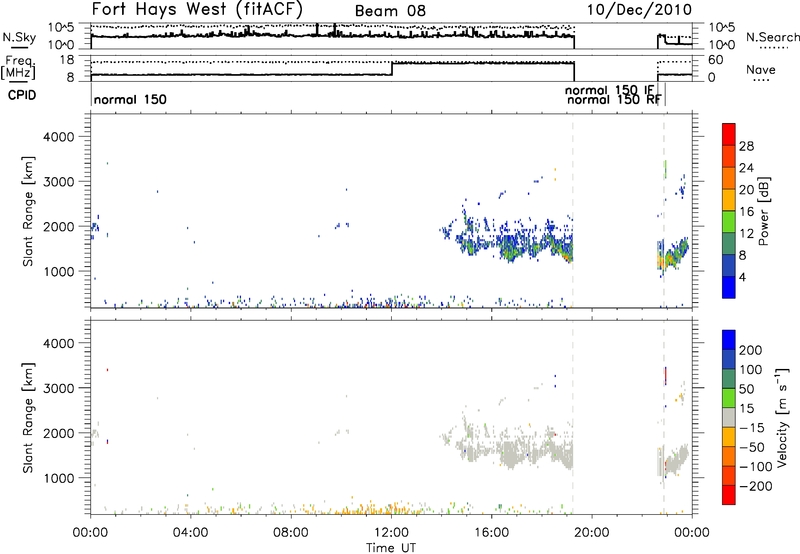The image size is (800, 554).
Task: Click the 'Fort Hays West (fitACF)' title
Action: pyautogui.click(x=197, y=10)
